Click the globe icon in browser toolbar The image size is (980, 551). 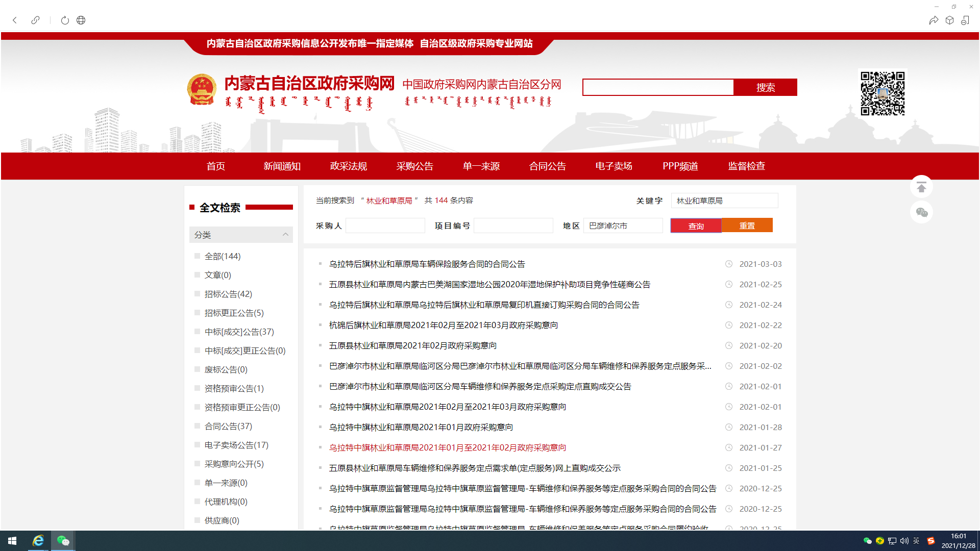(81, 20)
